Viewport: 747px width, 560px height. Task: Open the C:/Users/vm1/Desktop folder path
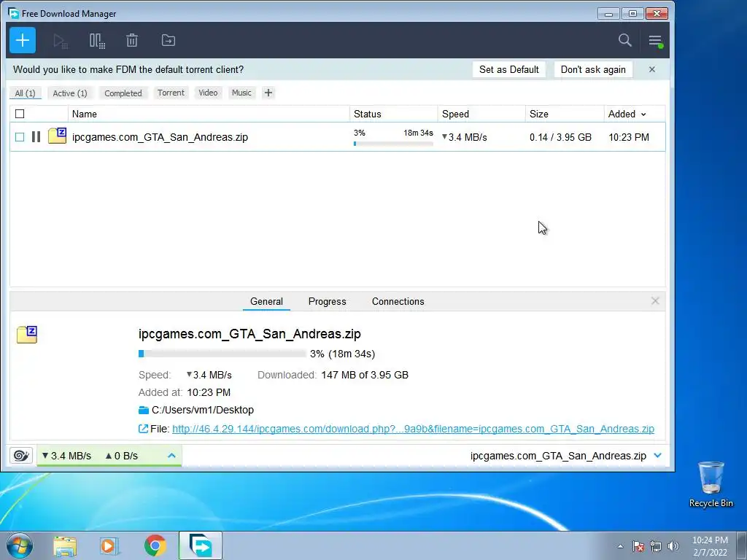coord(203,410)
